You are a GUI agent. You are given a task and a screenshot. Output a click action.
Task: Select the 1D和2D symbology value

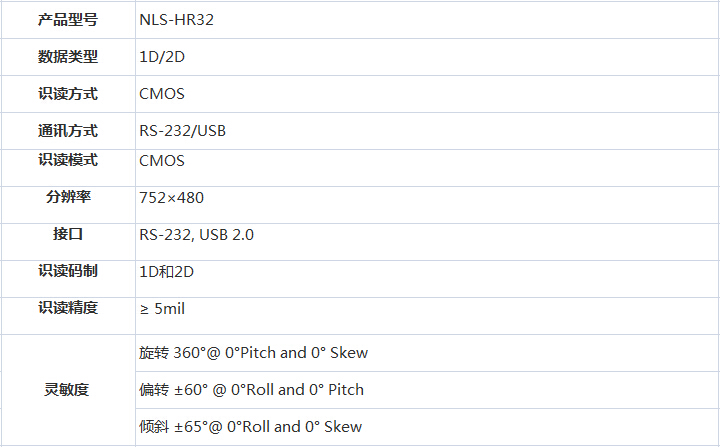click(x=167, y=271)
